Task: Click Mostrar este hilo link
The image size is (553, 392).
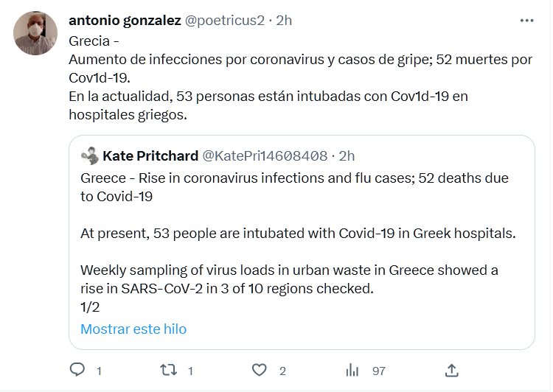Action: [133, 329]
